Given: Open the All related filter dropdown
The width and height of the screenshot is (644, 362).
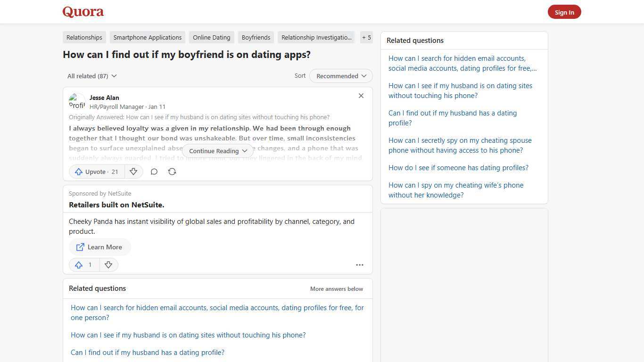Looking at the screenshot, I should (x=91, y=76).
